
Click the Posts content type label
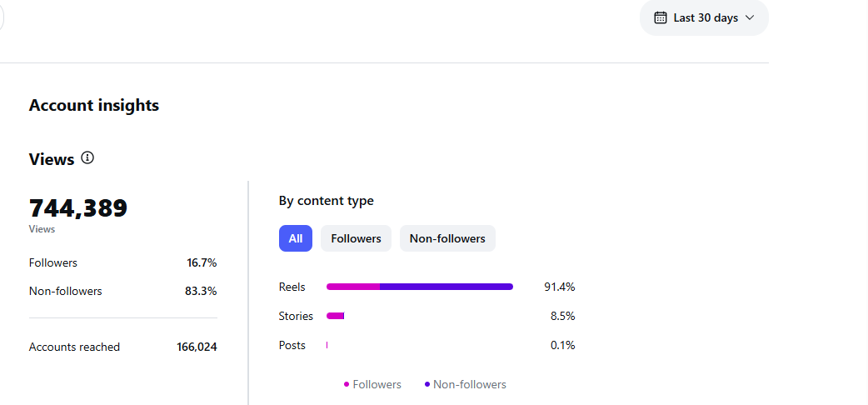click(292, 345)
